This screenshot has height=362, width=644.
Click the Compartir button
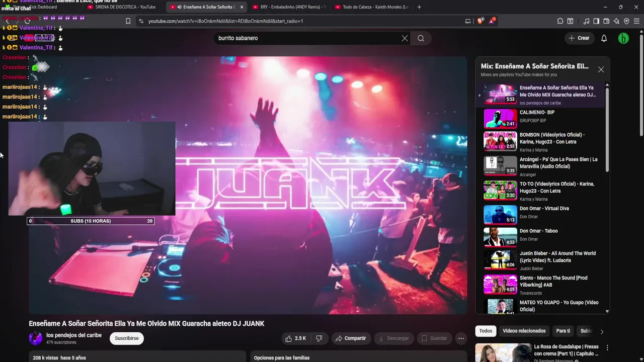tap(351, 338)
